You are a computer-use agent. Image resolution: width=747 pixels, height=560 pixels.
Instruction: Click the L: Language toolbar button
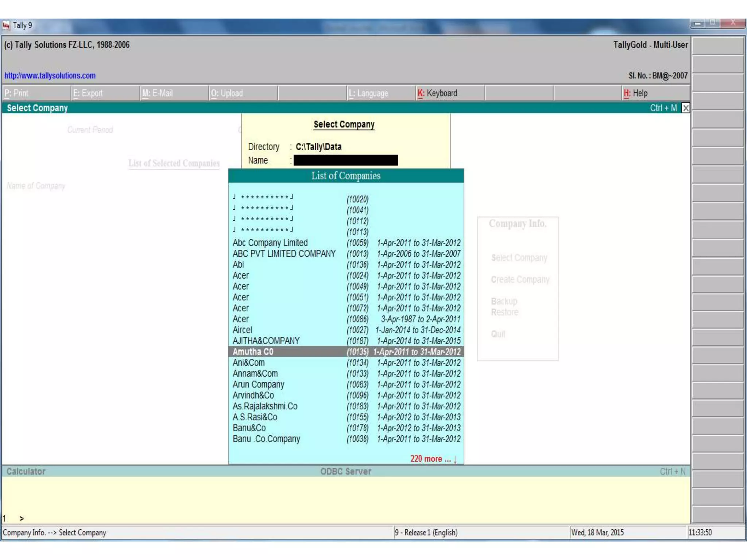368,93
